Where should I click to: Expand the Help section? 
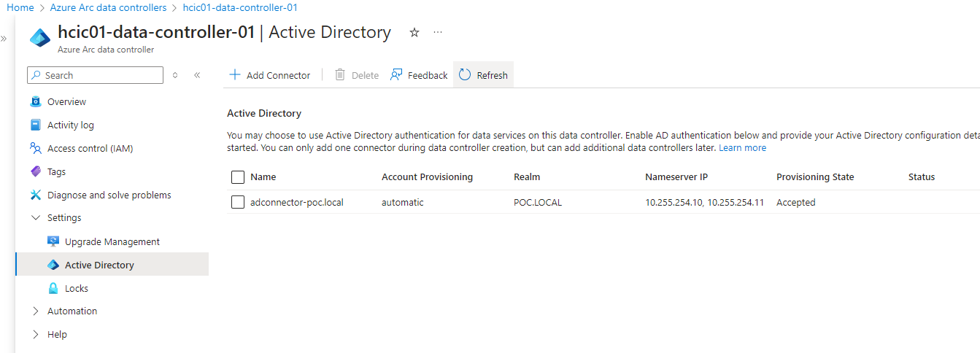[36, 335]
